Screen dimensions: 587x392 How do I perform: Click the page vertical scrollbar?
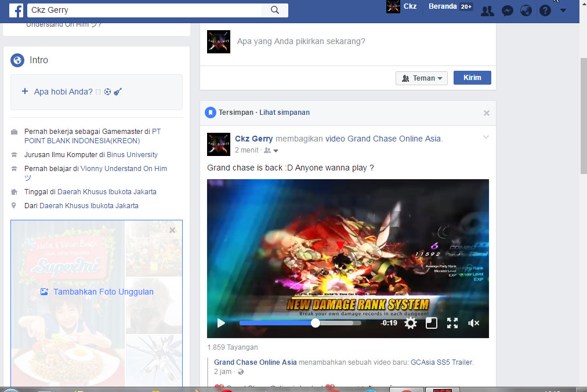pyautogui.click(x=583, y=116)
